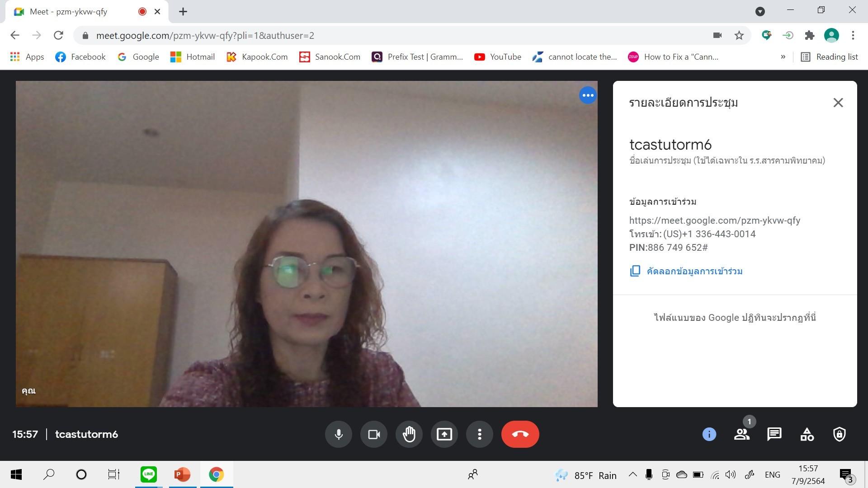
Task: Reload the Meet page
Action: [x=58, y=35]
